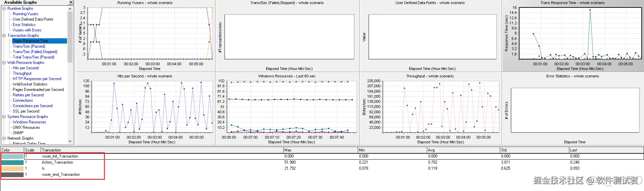The height and width of the screenshot is (191, 644).
Task: Select the vuser_end_Transaction legend row
Action: tap(322, 174)
